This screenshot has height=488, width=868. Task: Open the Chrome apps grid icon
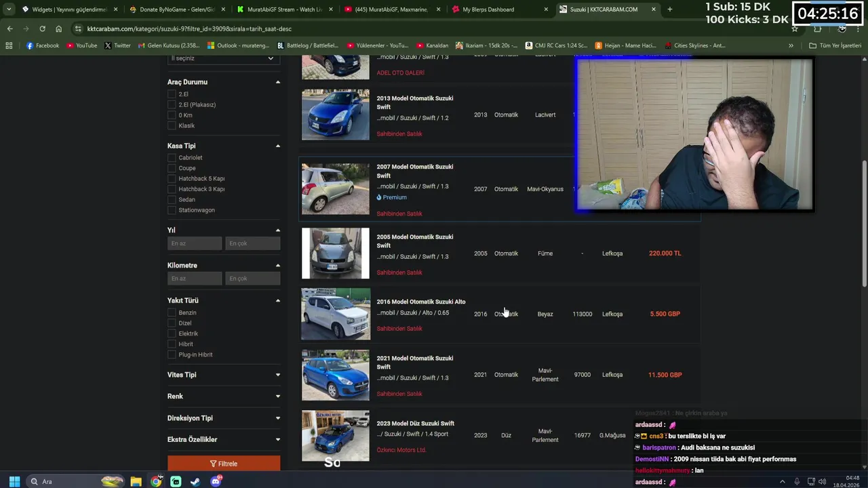pos(9,45)
